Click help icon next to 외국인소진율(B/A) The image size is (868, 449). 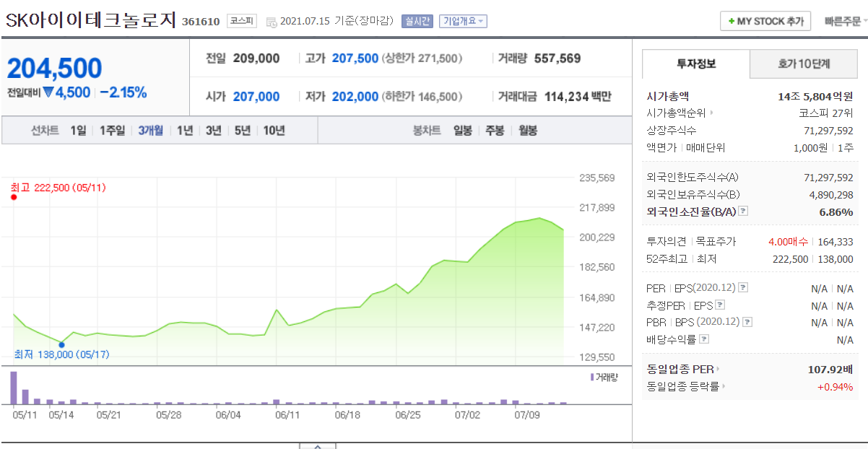[x=743, y=212]
